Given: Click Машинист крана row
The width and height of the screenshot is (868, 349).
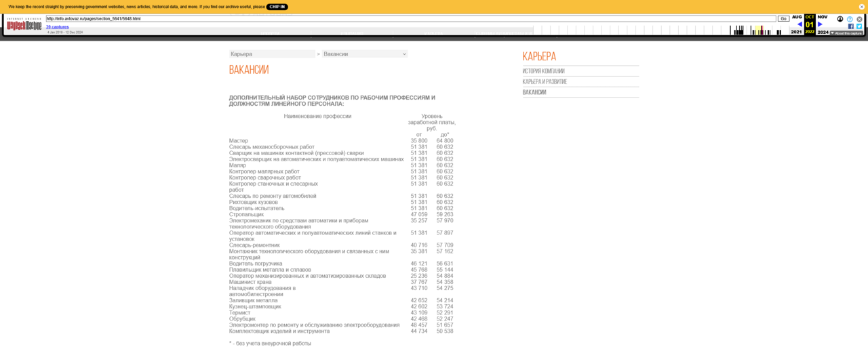Looking at the screenshot, I should tap(341, 282).
